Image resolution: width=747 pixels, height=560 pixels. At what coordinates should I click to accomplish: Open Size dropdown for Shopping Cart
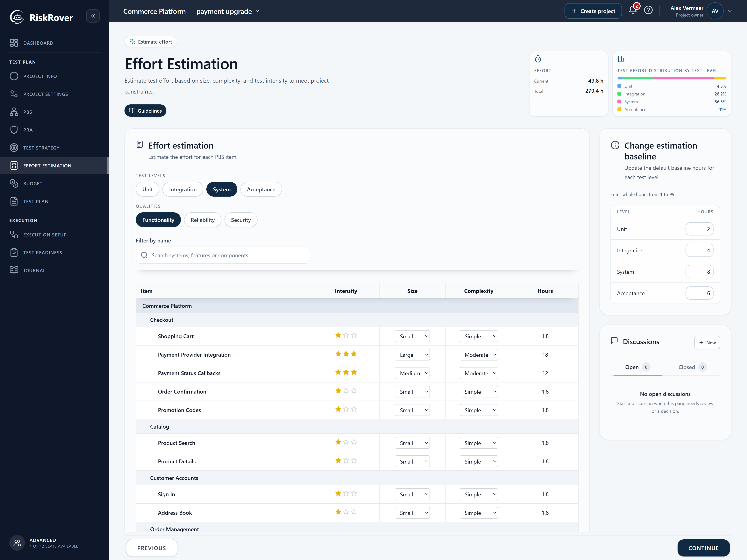coord(412,336)
